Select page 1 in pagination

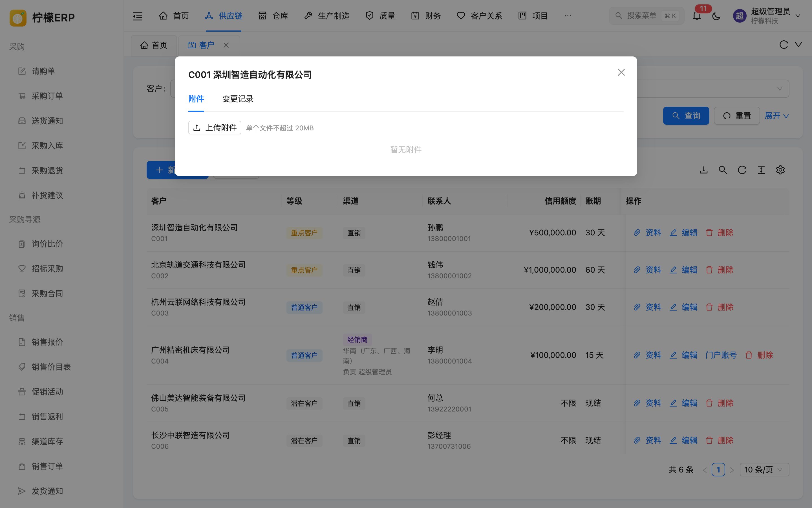click(x=718, y=470)
